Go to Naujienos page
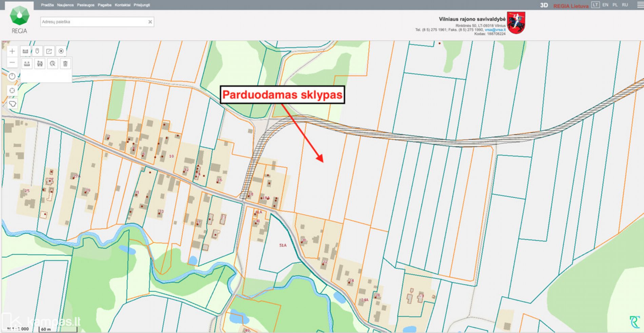 click(65, 5)
